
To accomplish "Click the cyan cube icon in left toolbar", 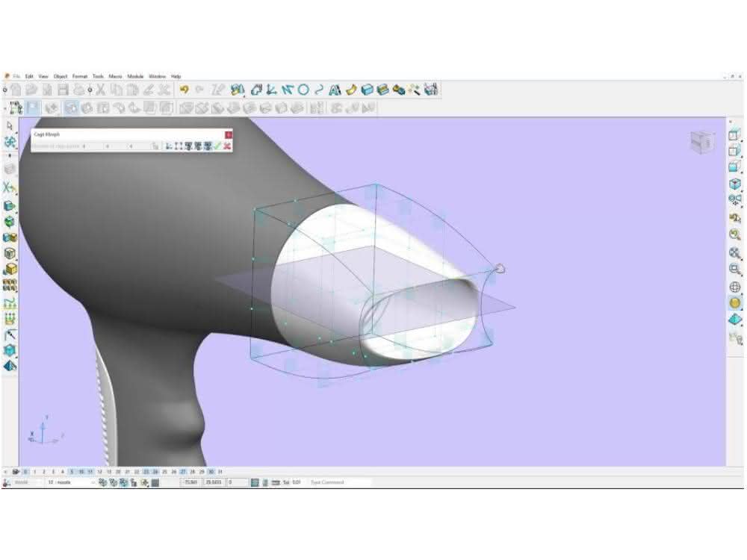I will coord(10,350).
